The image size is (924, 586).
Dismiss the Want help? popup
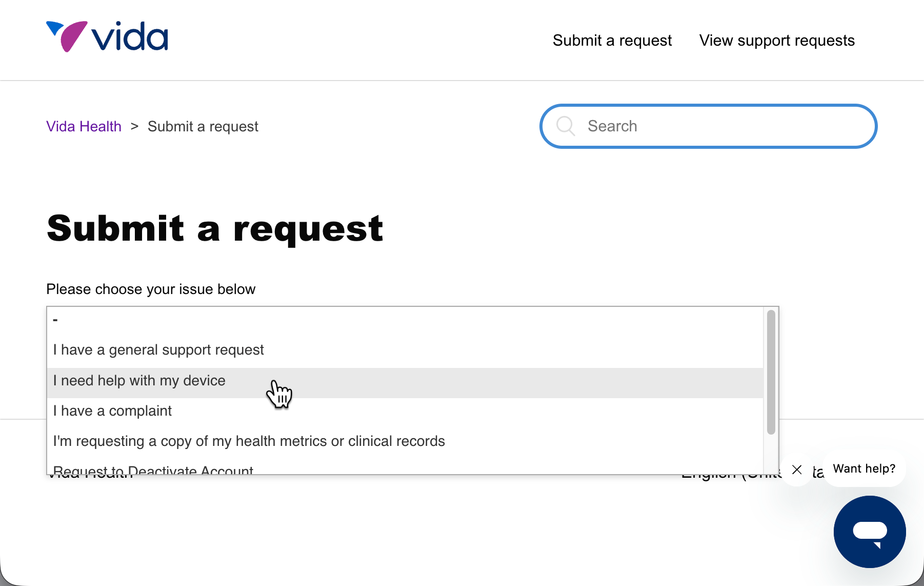pyautogui.click(x=797, y=470)
